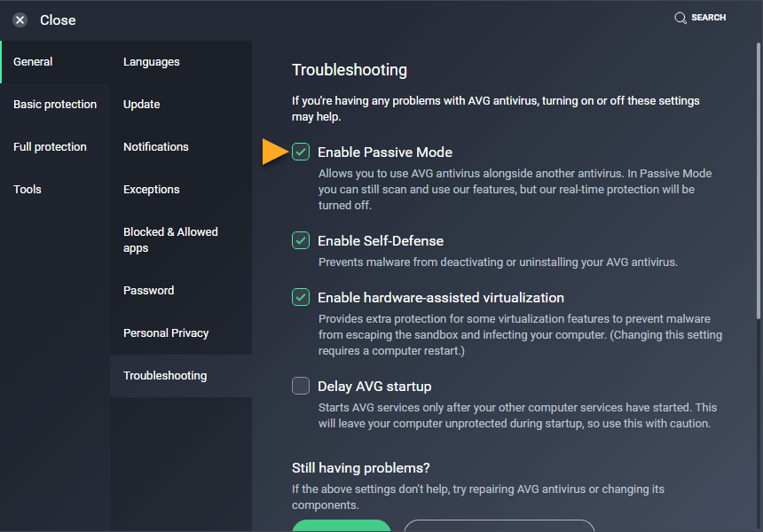
Task: Open the Full protection category
Action: coord(55,147)
